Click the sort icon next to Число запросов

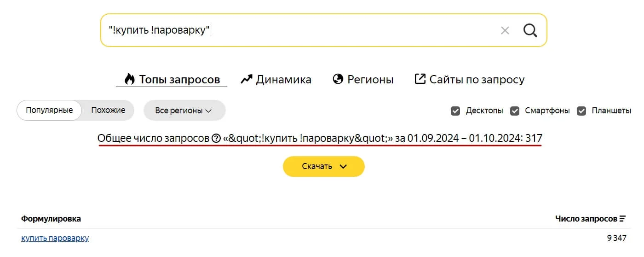622,218
